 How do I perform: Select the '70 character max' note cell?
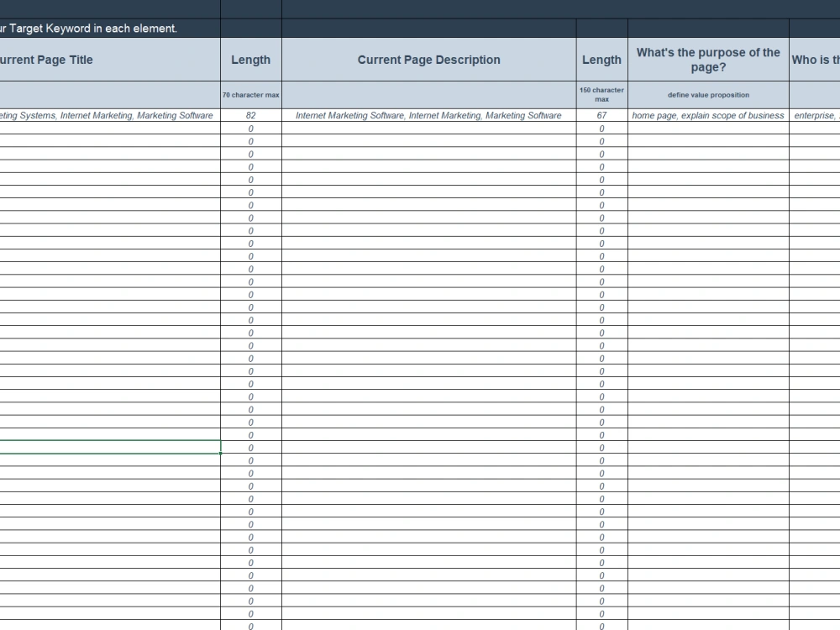[x=250, y=95]
